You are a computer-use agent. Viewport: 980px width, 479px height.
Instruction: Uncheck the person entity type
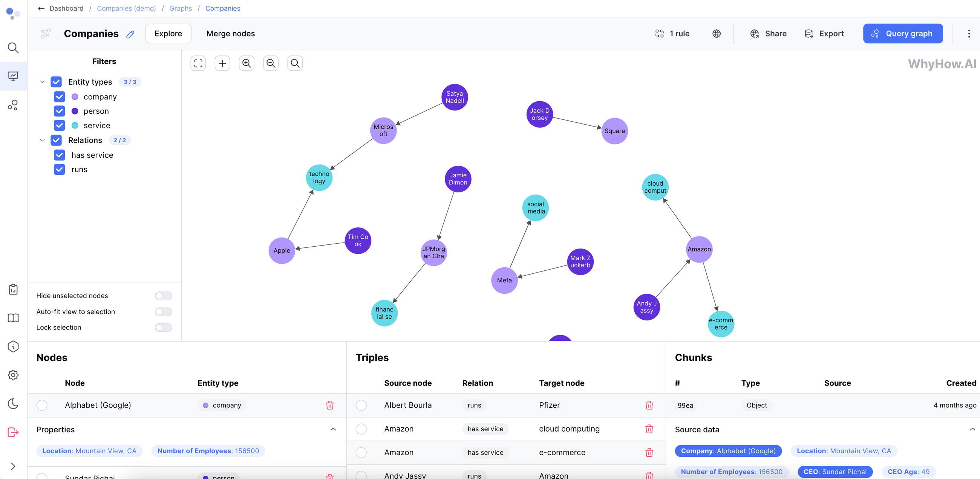click(x=59, y=111)
